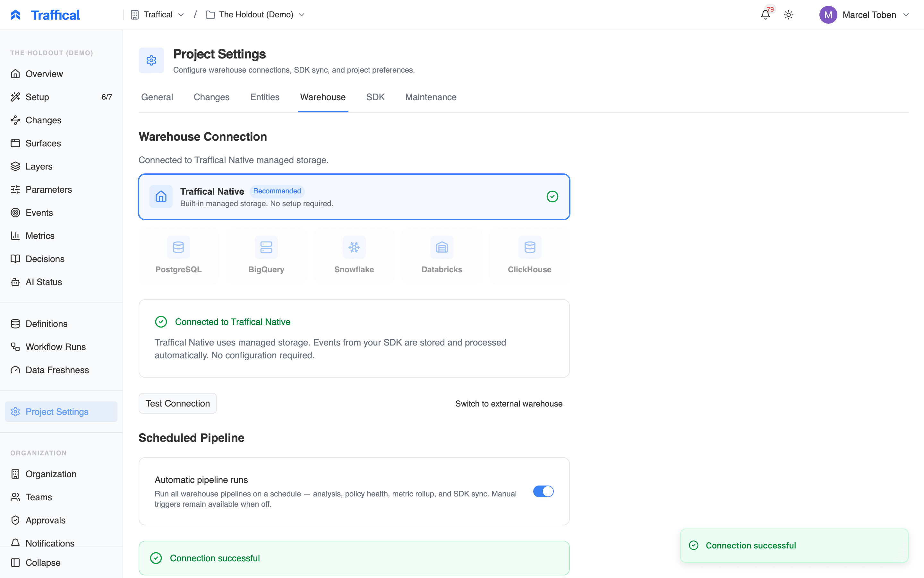This screenshot has width=924, height=578.
Task: Navigate to Metrics
Action: point(61,236)
